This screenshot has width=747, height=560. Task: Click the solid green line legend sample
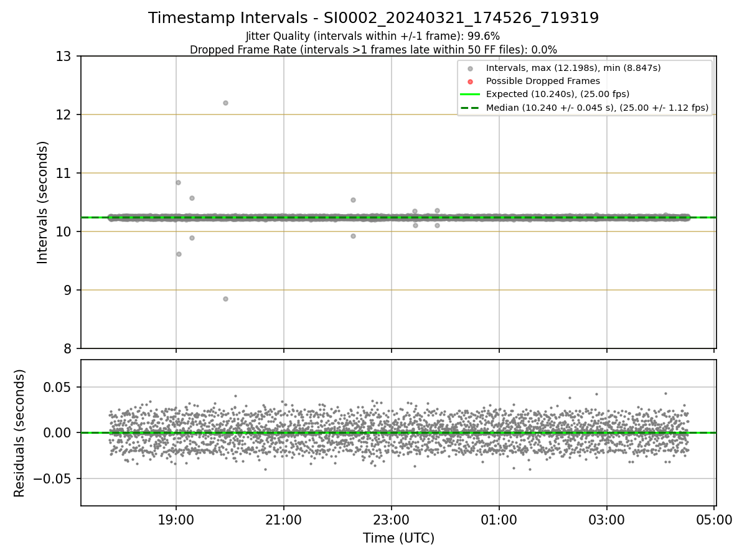point(470,94)
